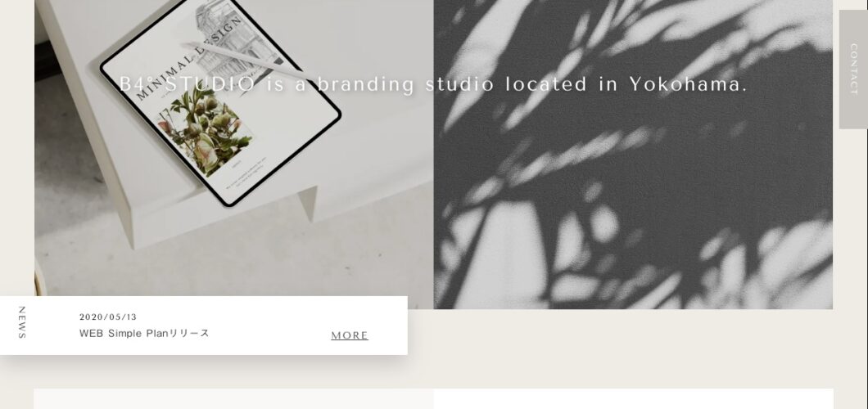Click the flower photo on tablet screen
The height and width of the screenshot is (409, 868).
[206, 132]
